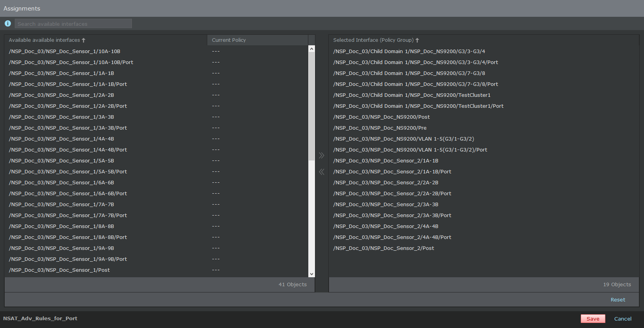Select NSP_Doc_Sensor_1/8A-8B/Port row

coord(156,237)
